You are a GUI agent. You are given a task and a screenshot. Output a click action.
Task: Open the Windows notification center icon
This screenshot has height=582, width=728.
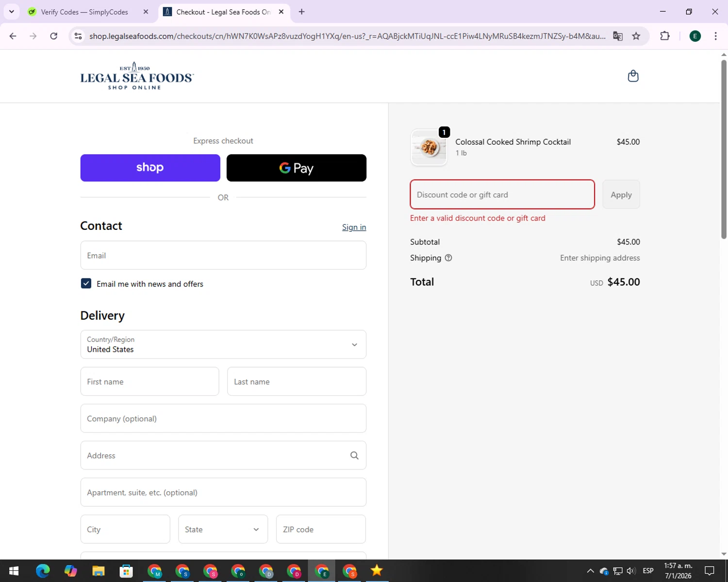tap(710, 571)
